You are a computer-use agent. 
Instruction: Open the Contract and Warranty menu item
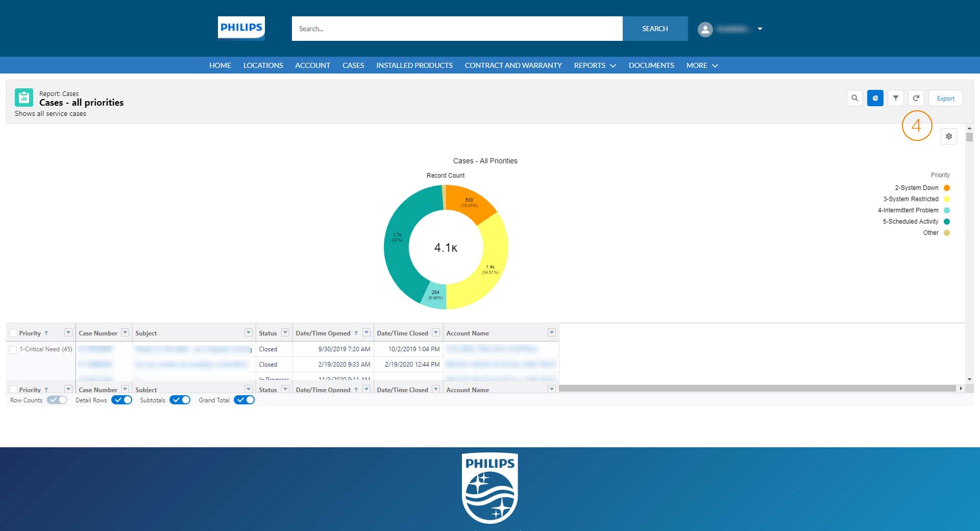513,65
